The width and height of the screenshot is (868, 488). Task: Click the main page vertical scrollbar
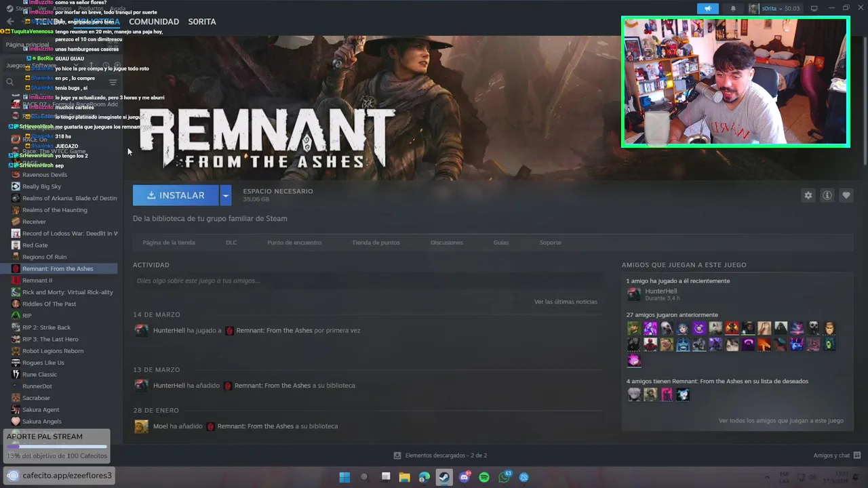tap(864, 102)
